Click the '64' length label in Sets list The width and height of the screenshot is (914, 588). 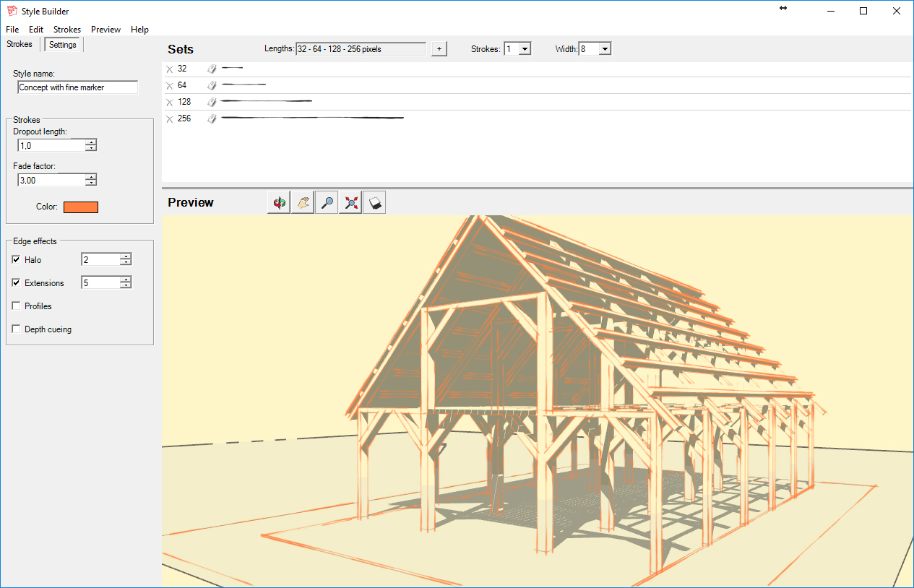click(x=182, y=85)
